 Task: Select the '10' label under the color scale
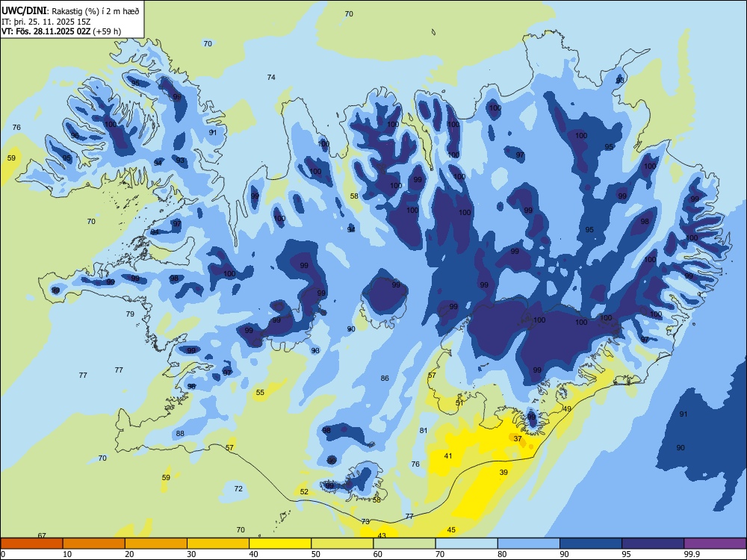[x=67, y=554]
